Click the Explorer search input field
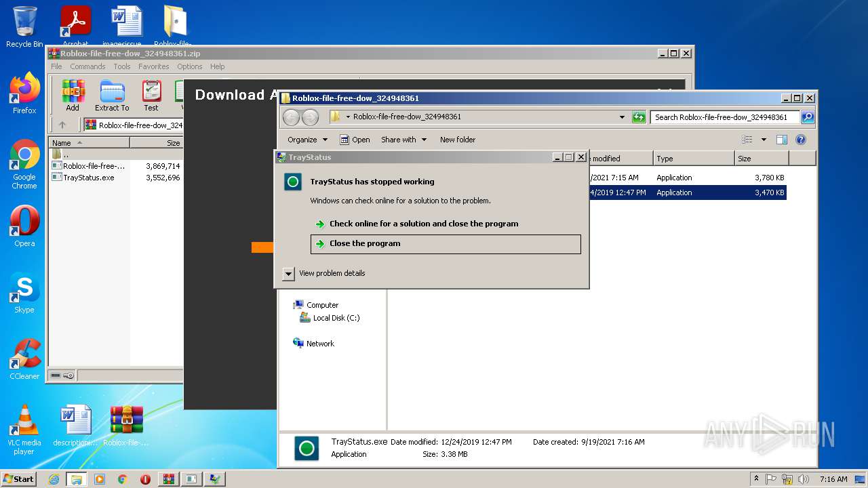 click(x=725, y=117)
